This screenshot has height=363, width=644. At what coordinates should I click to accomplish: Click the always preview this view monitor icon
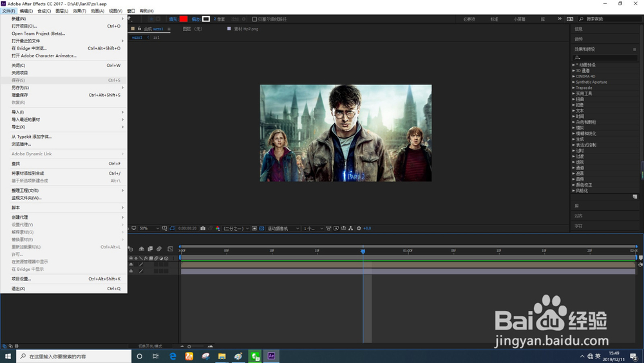(x=134, y=228)
